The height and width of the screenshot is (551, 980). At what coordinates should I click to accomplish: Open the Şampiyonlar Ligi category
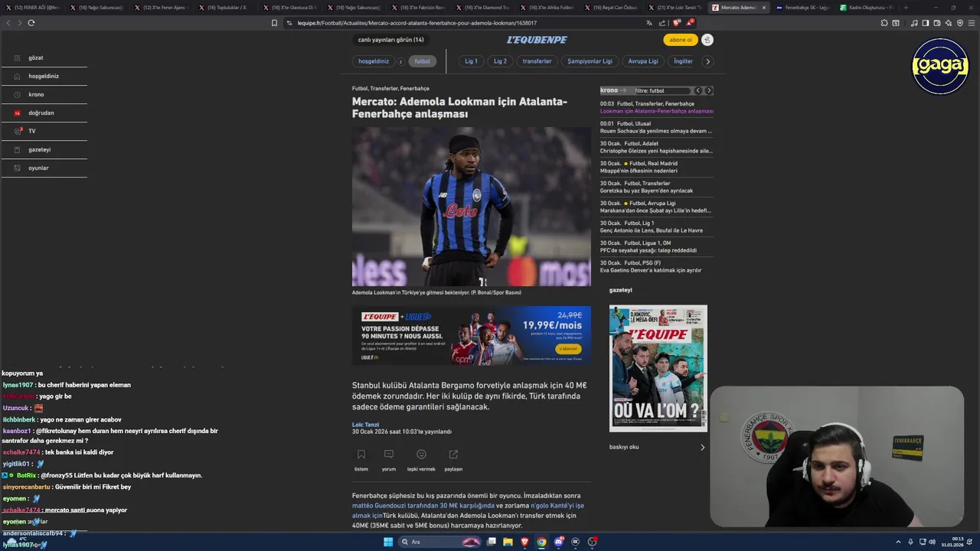[x=590, y=61]
